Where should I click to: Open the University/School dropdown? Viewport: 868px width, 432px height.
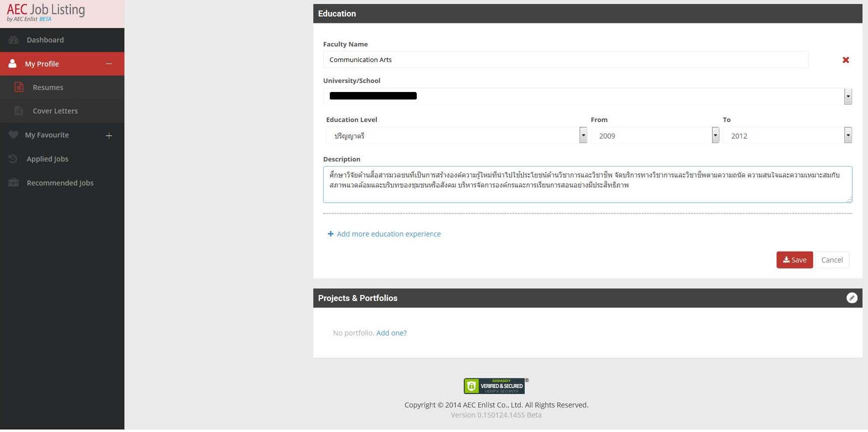coord(848,96)
